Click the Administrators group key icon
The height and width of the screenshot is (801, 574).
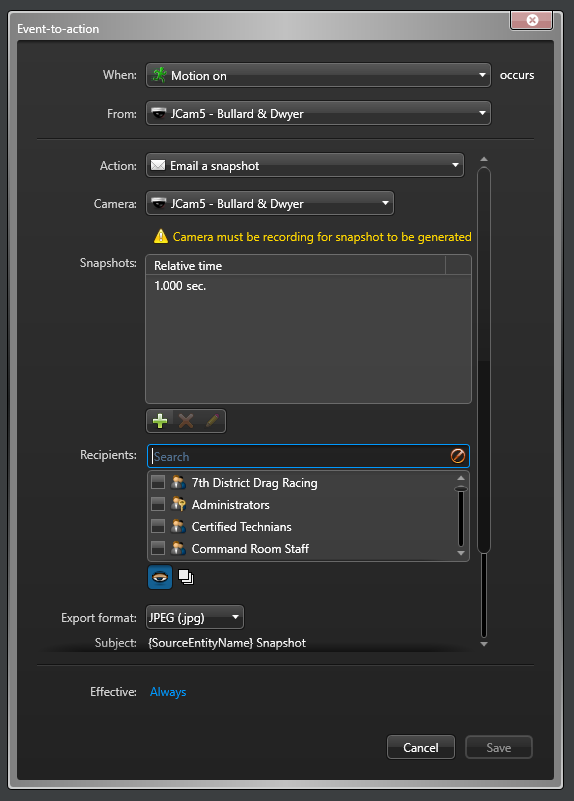(x=178, y=504)
